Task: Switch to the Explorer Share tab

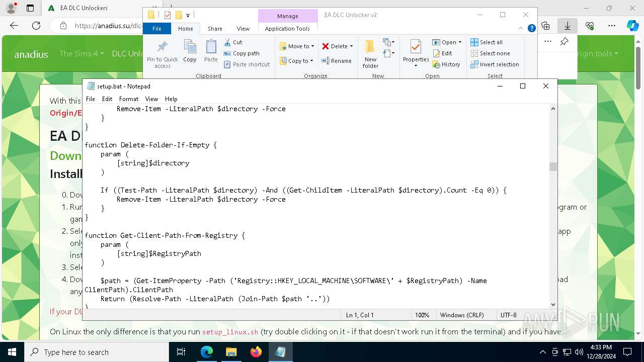Action: [x=215, y=29]
